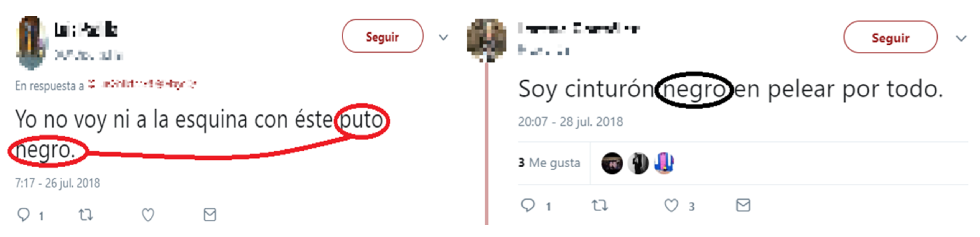This screenshot has height=237, width=980.
Task: Open the left tweet author's avatar
Action: pos(32,43)
